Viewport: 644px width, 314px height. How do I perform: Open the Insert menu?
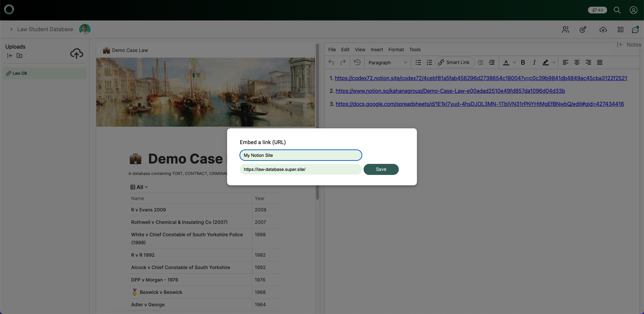click(x=377, y=50)
